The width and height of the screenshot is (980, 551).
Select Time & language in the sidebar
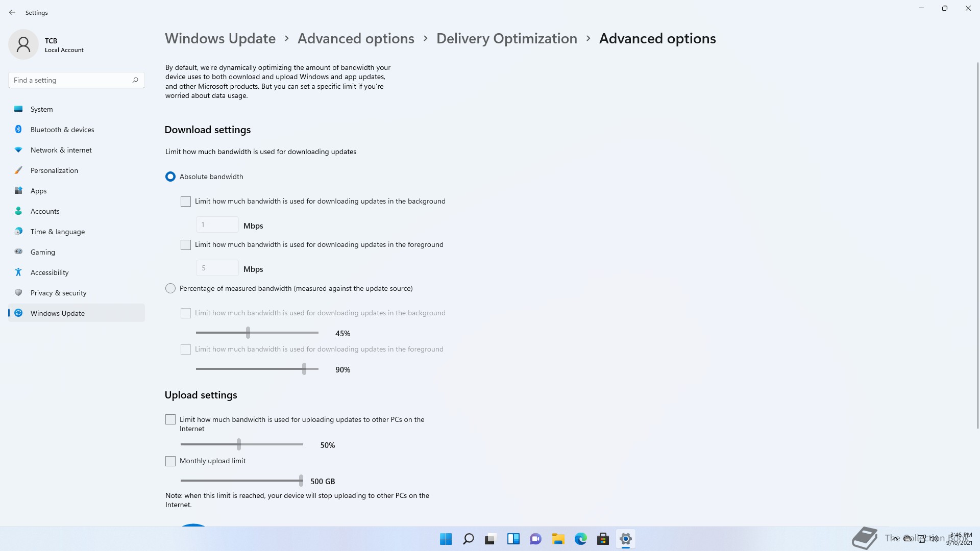77,232
